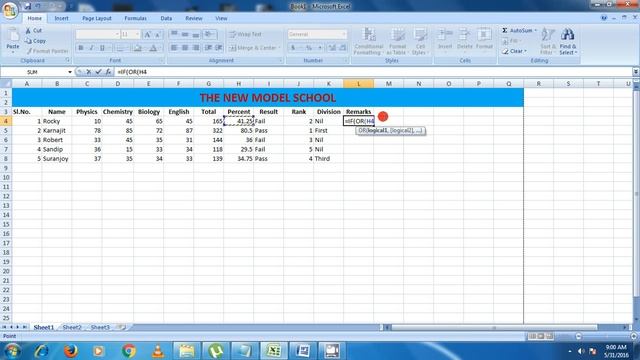640x360 pixels.
Task: Toggle Middle Align
Action: coord(185,34)
